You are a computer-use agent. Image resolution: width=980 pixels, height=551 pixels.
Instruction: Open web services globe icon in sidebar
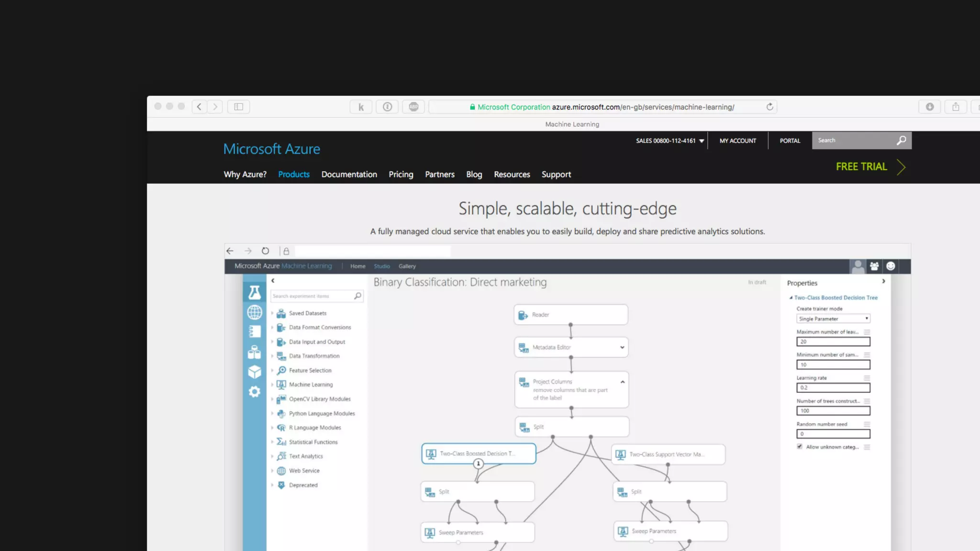255,312
